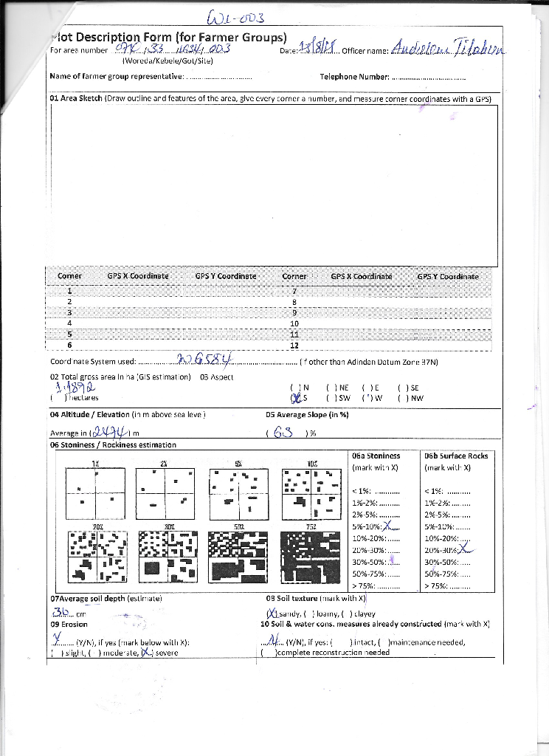Screen dimensions: 549x756
Task: Check the intact conservation measures box
Action: (341, 642)
